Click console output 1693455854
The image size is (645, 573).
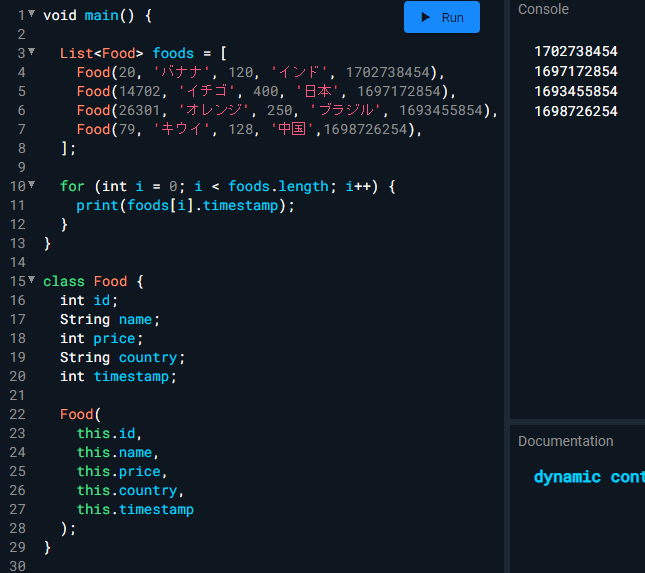coord(575,91)
